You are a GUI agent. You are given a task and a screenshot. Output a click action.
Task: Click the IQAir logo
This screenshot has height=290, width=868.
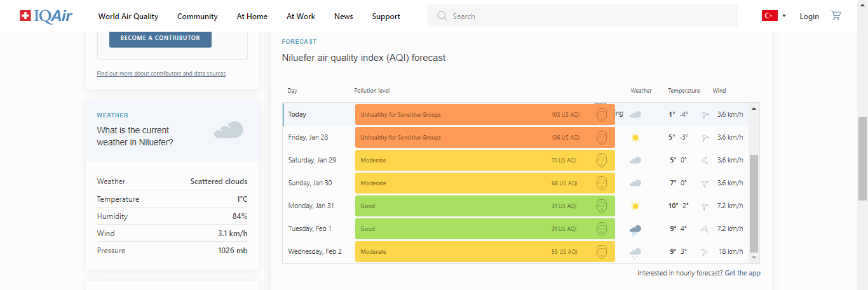(46, 16)
